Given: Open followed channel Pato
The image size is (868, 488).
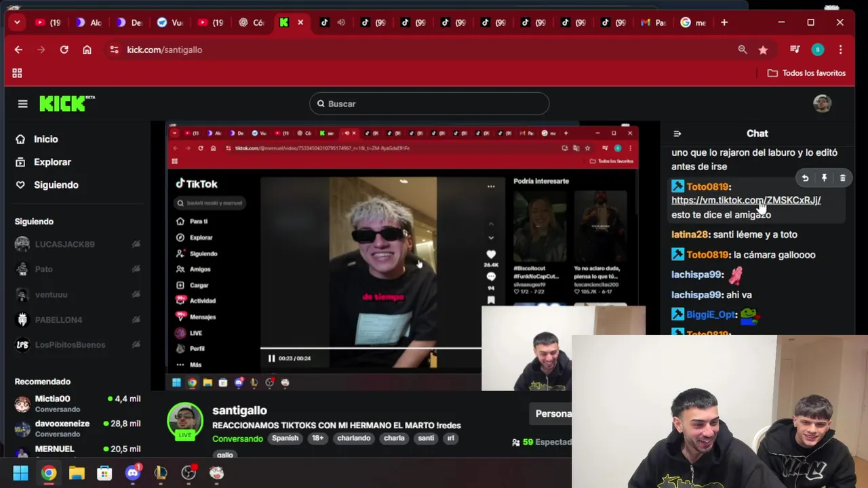Looking at the screenshot, I should coord(77,269).
